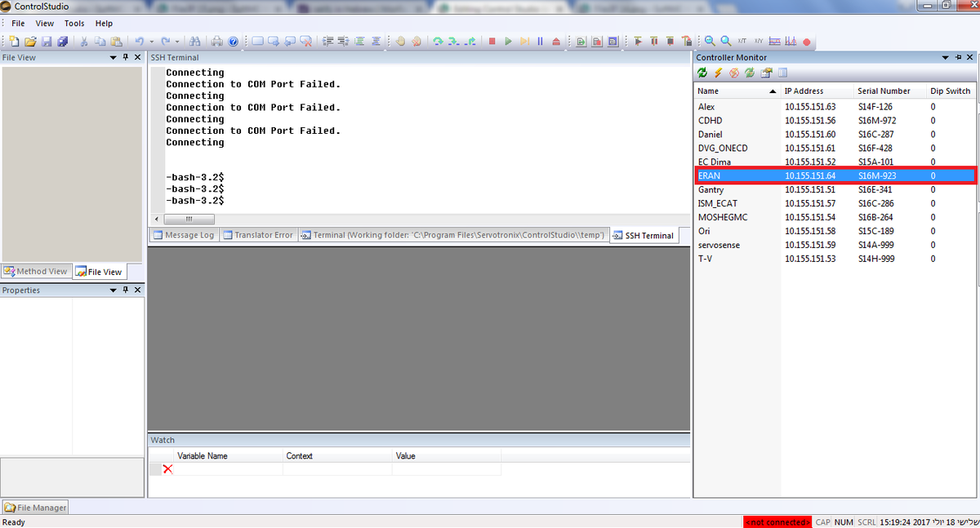Open Controller Monitor panel options dropdown
The height and width of the screenshot is (528, 980).
(x=945, y=58)
